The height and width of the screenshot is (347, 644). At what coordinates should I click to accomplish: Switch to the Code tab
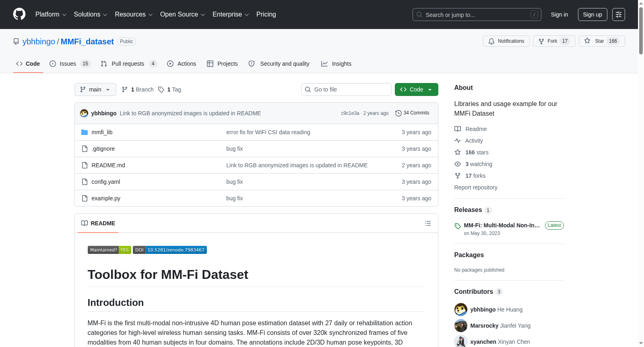pyautogui.click(x=28, y=64)
